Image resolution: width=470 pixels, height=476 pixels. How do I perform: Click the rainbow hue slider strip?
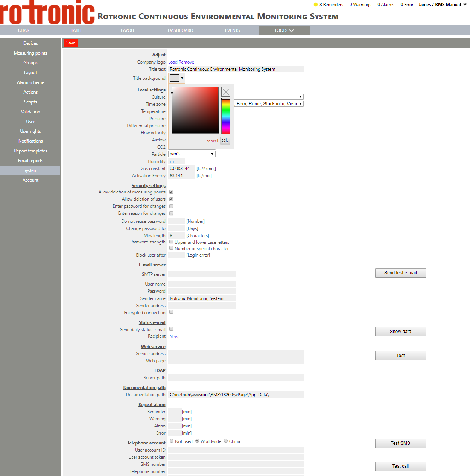225,116
